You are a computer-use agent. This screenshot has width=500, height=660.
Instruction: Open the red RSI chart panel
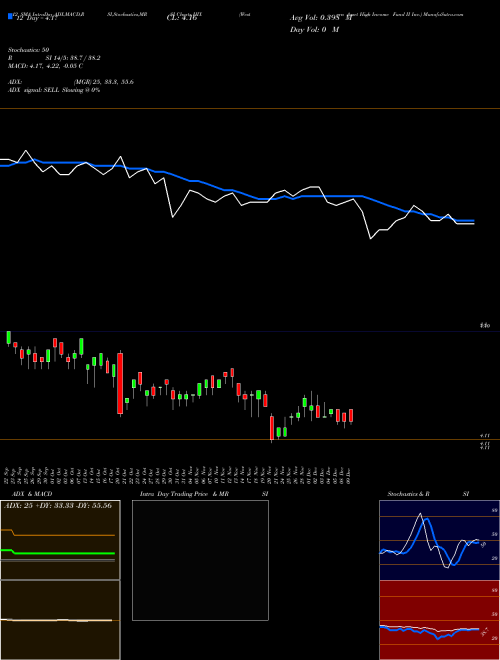439,620
